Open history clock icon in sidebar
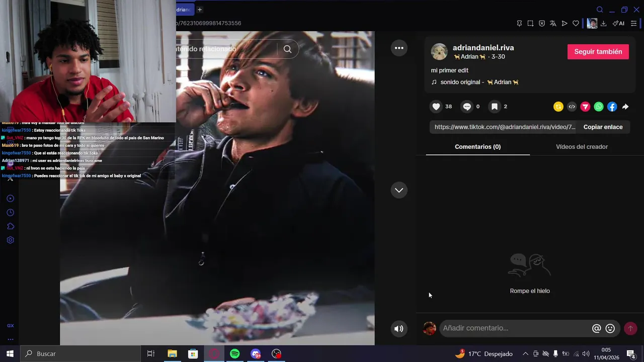 (x=10, y=213)
